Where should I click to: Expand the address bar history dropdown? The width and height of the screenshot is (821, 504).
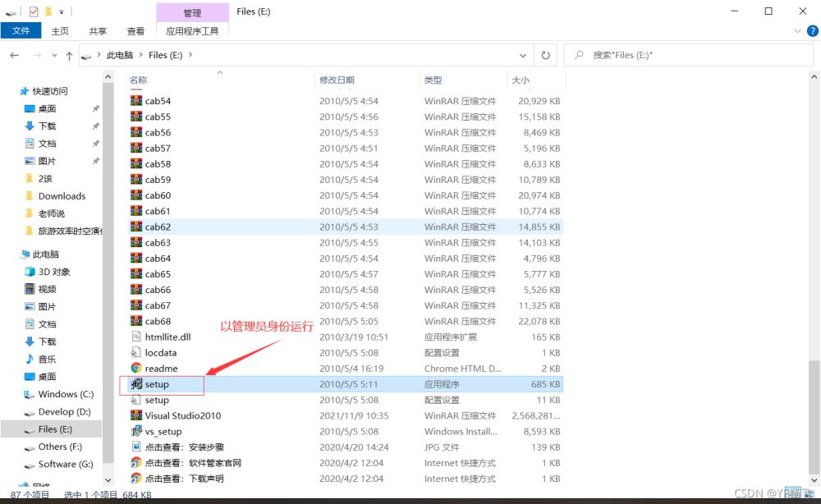[x=522, y=55]
